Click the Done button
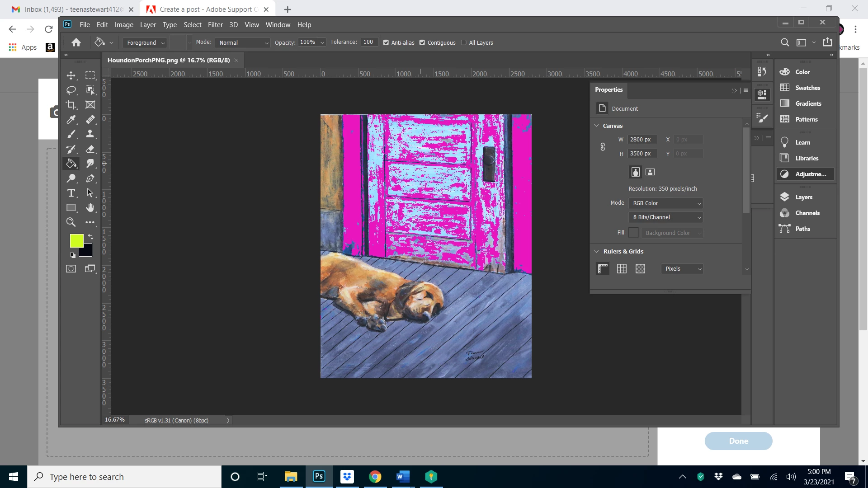 (738, 441)
